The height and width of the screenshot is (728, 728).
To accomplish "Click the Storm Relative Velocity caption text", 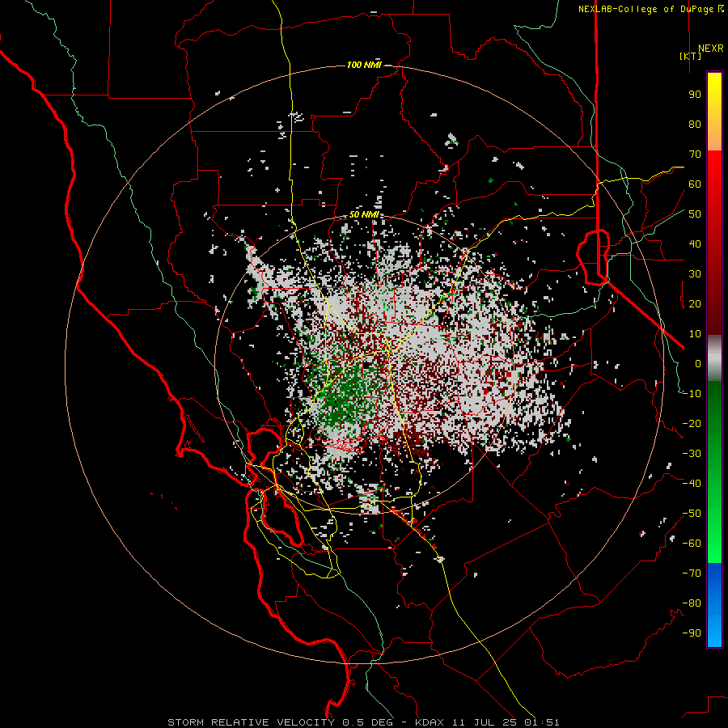I will 363,722.
